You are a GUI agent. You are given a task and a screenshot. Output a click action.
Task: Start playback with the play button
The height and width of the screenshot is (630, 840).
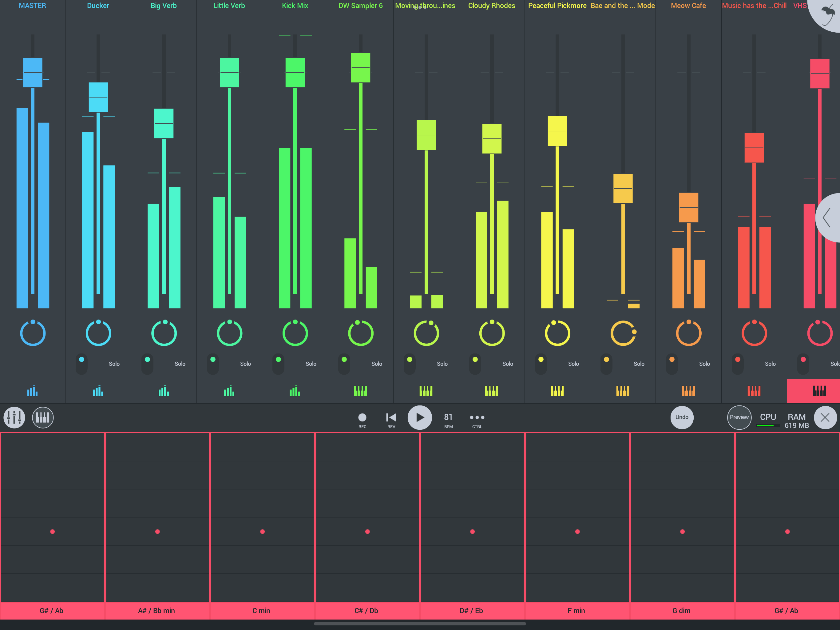point(419,418)
